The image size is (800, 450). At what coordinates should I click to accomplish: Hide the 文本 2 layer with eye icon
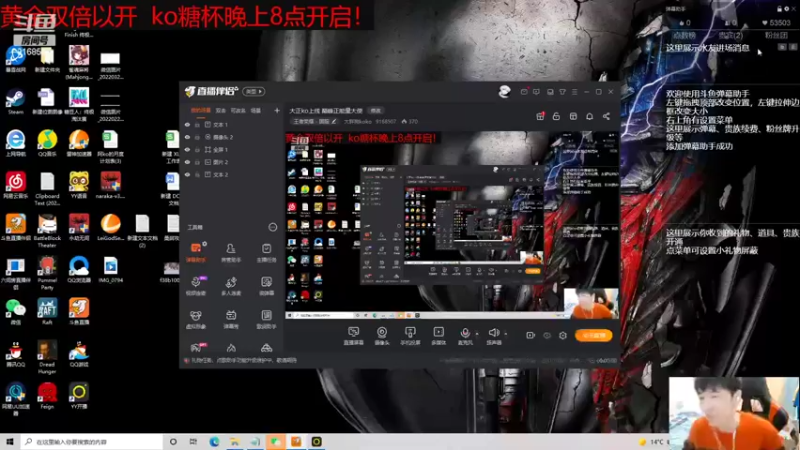pos(187,174)
